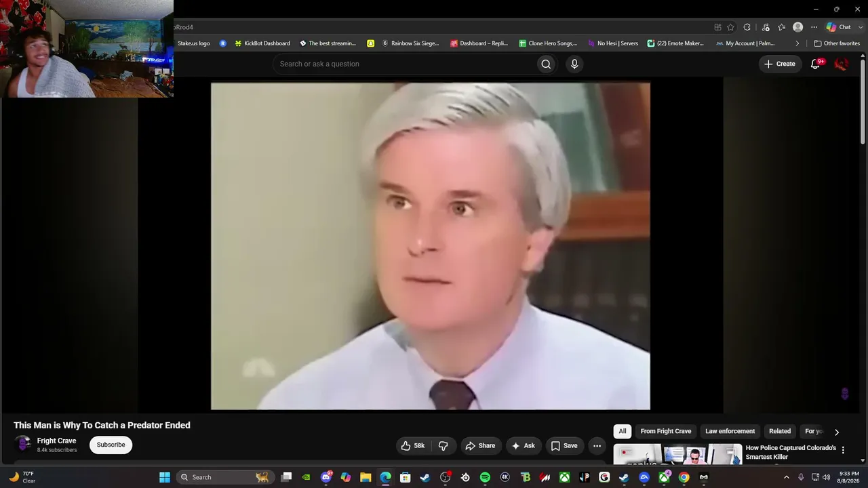
Task: Open the three-dot more actions menu under video
Action: (x=597, y=445)
